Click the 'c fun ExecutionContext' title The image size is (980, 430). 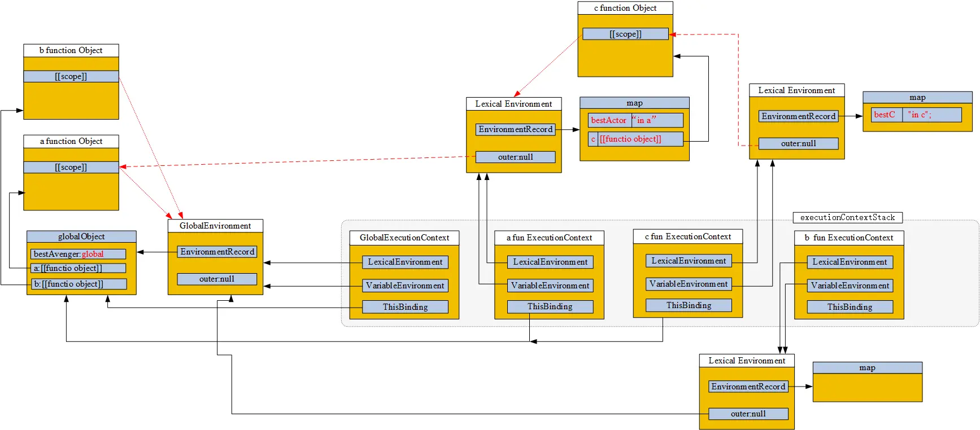688,236
